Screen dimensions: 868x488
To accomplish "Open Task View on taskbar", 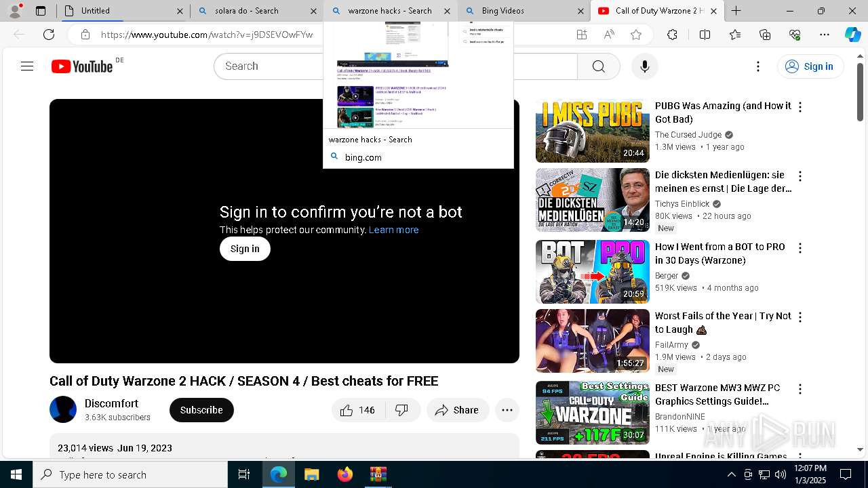I will pos(244,474).
